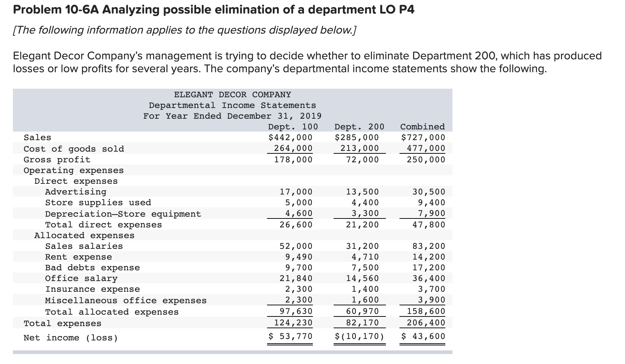Click office salary value 21,840

pyautogui.click(x=296, y=279)
